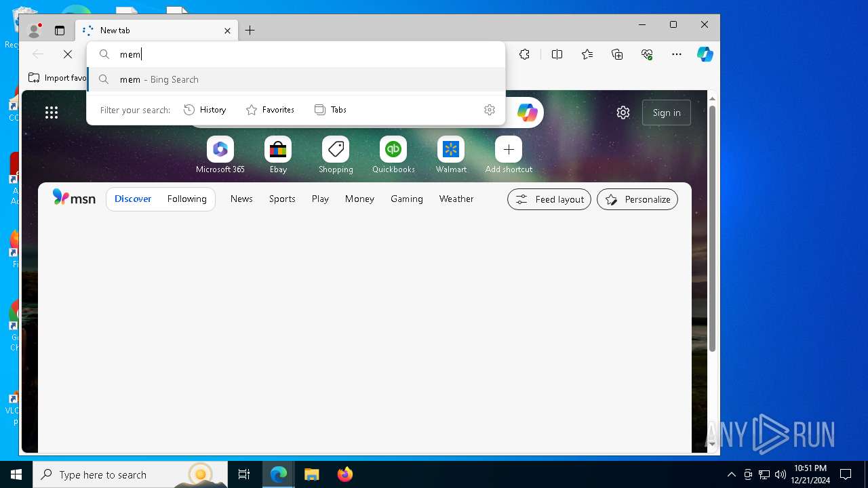
Task: Open Windows Start menu
Action: tap(16, 474)
